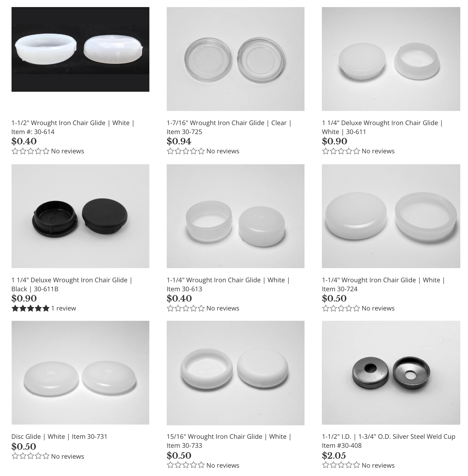Open the White Glide 30-613 product image
The width and height of the screenshot is (468, 476).
236,216
